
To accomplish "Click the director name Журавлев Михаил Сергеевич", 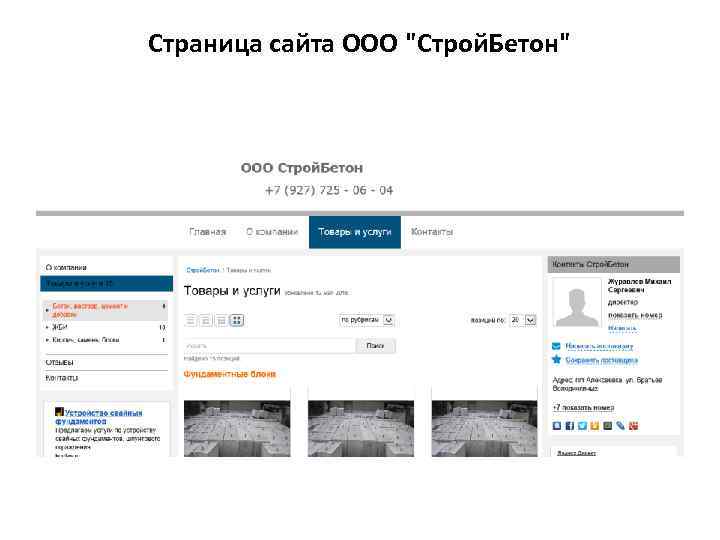I will [640, 286].
